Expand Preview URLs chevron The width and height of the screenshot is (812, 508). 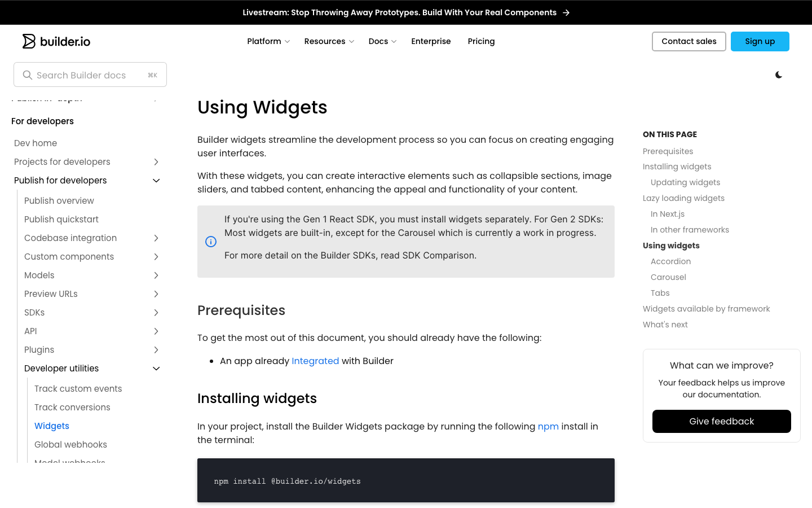[x=156, y=294]
